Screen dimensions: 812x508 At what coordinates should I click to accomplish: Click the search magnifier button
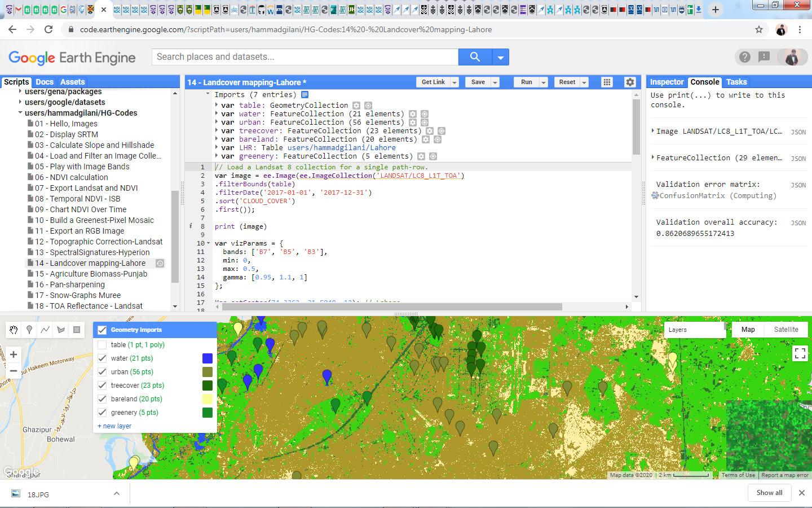[x=475, y=57]
